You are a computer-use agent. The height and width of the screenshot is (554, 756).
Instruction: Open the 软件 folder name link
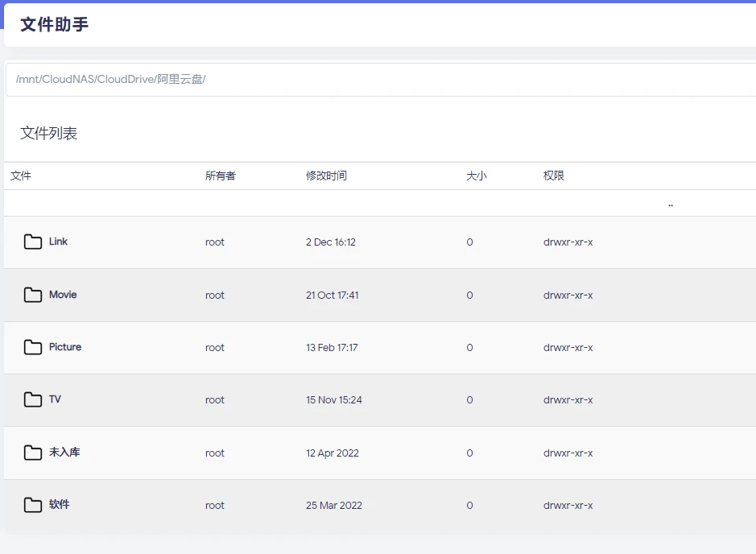tap(60, 505)
